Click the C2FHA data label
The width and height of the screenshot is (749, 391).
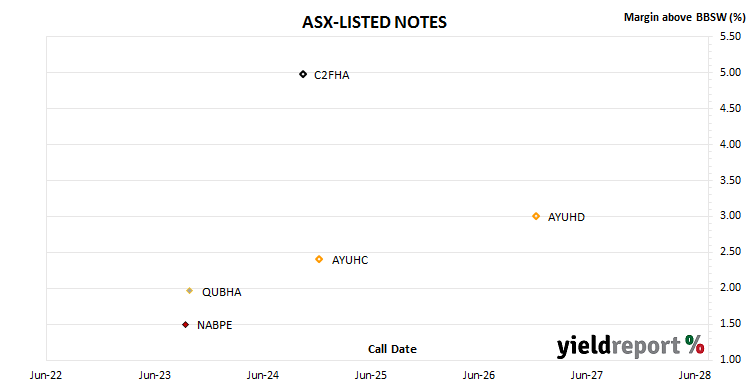pyautogui.click(x=332, y=75)
